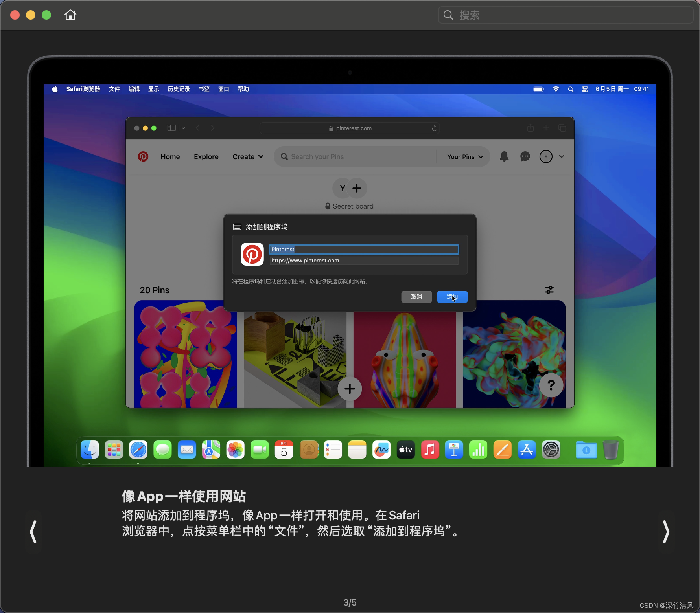Open the 文件 menu
700x613 pixels.
pyautogui.click(x=114, y=89)
